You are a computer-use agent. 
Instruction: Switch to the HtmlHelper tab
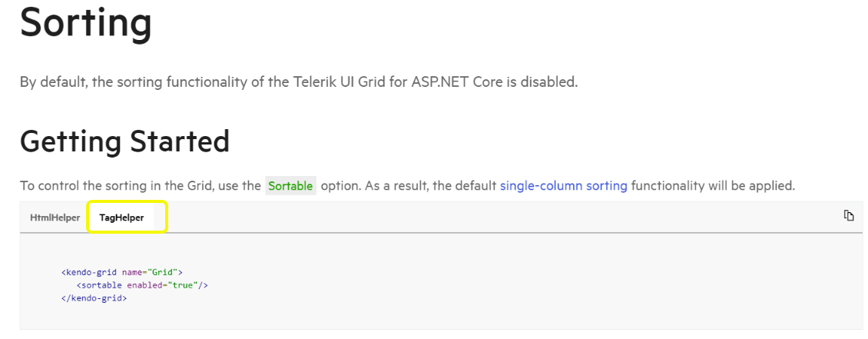click(55, 218)
